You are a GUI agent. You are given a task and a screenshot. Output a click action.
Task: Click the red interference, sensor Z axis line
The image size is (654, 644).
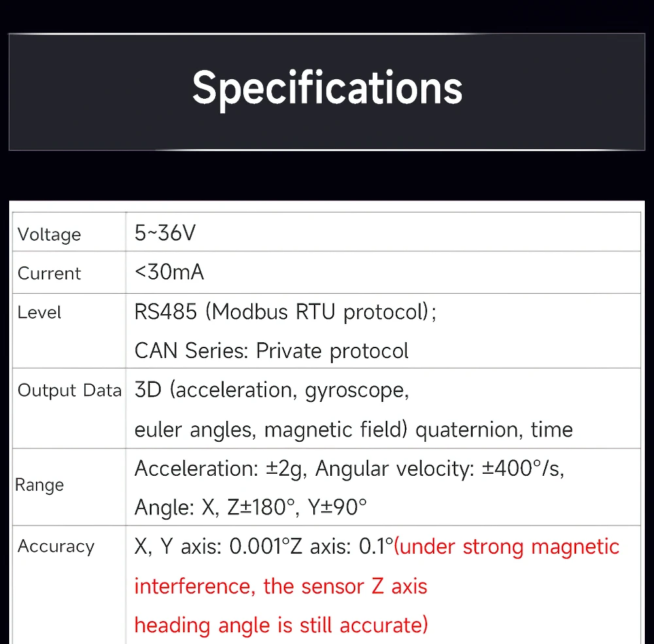click(x=281, y=586)
